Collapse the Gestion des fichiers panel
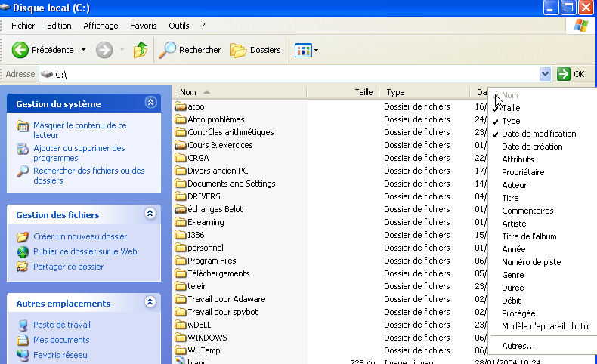The height and width of the screenshot is (364, 597). pyautogui.click(x=150, y=214)
